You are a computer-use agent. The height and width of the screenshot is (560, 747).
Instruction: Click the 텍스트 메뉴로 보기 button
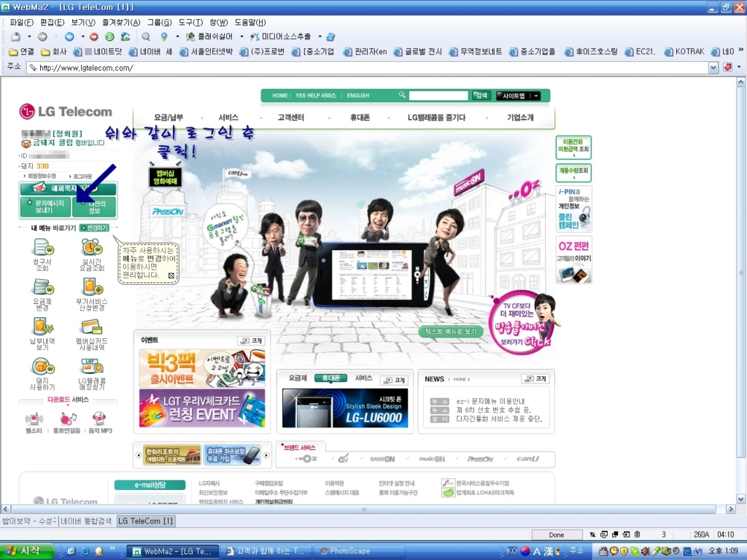pyautogui.click(x=451, y=332)
